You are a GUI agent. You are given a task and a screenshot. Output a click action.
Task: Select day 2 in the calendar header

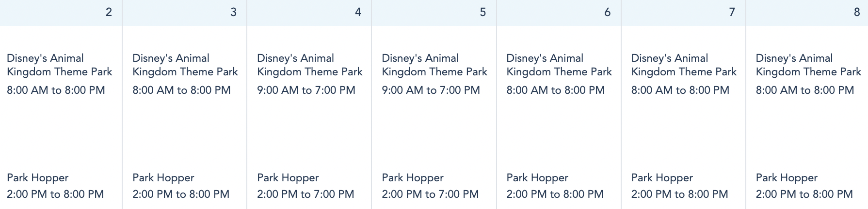pyautogui.click(x=109, y=12)
